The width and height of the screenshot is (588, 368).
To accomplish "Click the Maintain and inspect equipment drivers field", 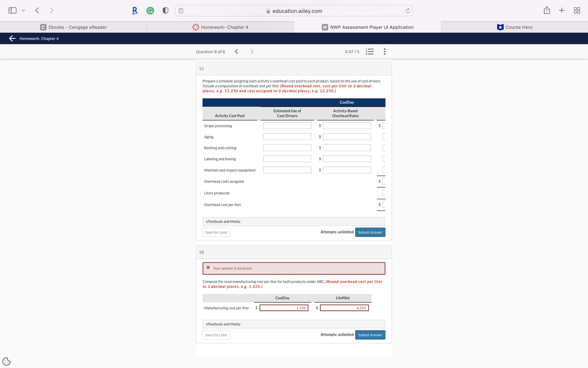I will 287,170.
